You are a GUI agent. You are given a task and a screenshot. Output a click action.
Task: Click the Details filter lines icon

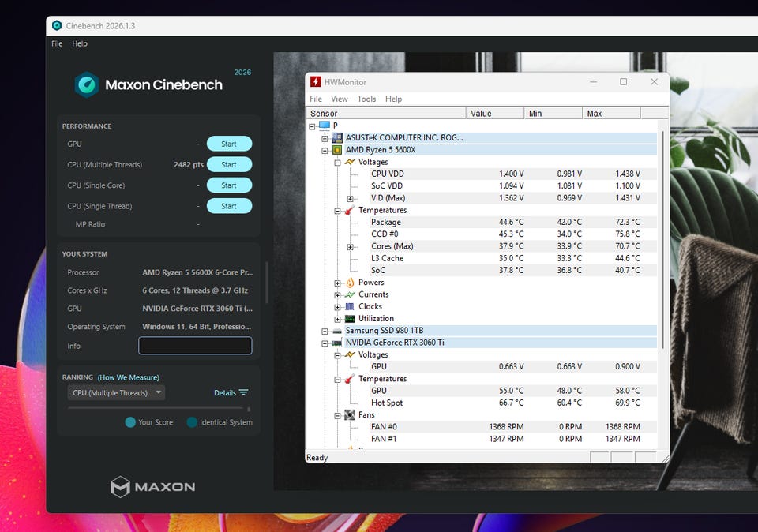pyautogui.click(x=244, y=392)
